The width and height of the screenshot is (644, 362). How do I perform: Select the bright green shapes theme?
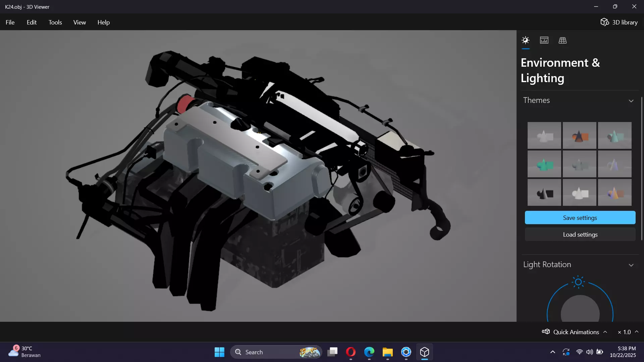pos(544,164)
